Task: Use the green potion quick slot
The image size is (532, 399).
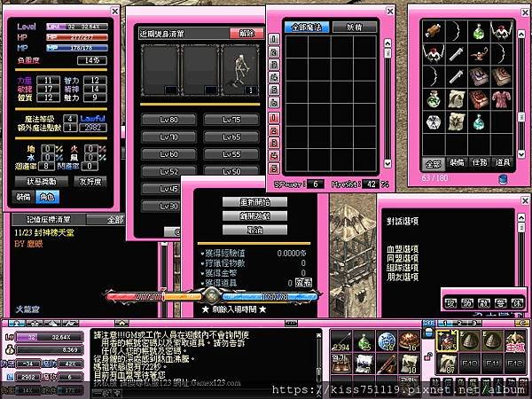Action: click(x=364, y=341)
